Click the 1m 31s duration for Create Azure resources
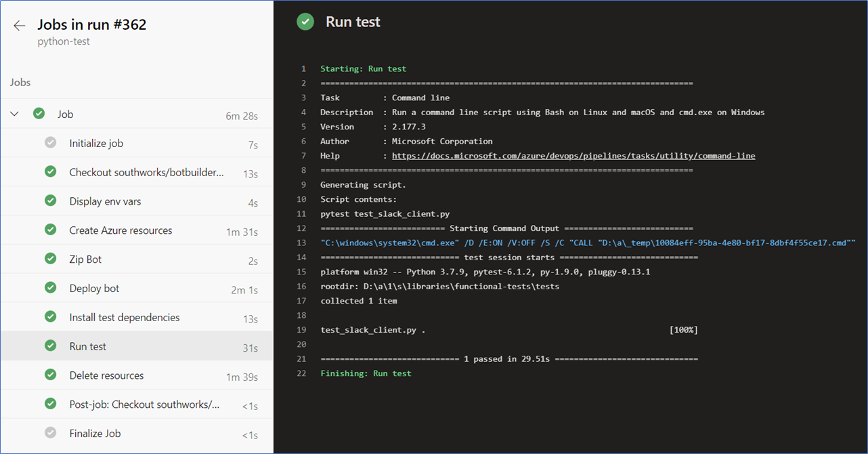This screenshot has height=454, width=868. 242,232
